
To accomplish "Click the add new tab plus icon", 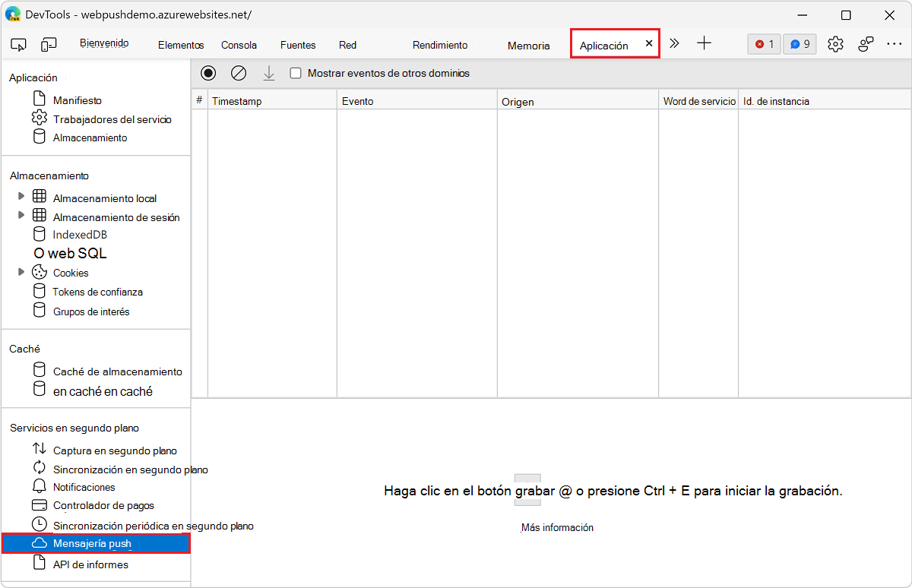I will [x=704, y=43].
